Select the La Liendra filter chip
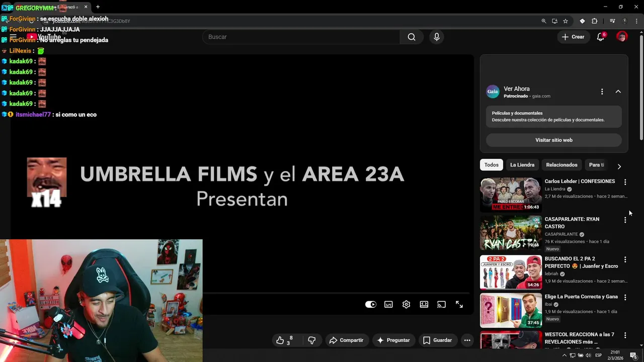The image size is (644, 362). click(x=522, y=165)
